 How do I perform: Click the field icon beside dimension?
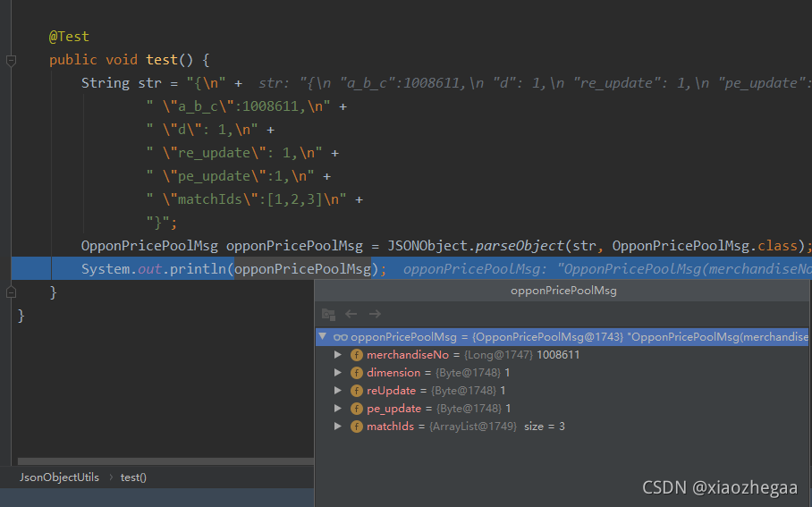(x=356, y=373)
